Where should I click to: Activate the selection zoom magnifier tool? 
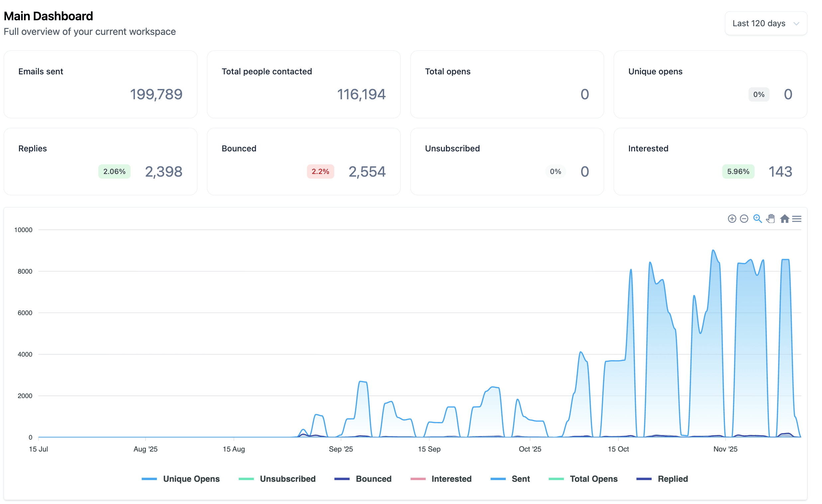[757, 219]
